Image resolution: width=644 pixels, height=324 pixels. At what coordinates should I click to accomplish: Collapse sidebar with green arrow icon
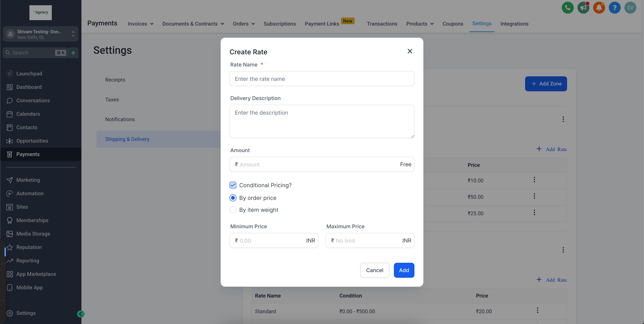pyautogui.click(x=80, y=314)
